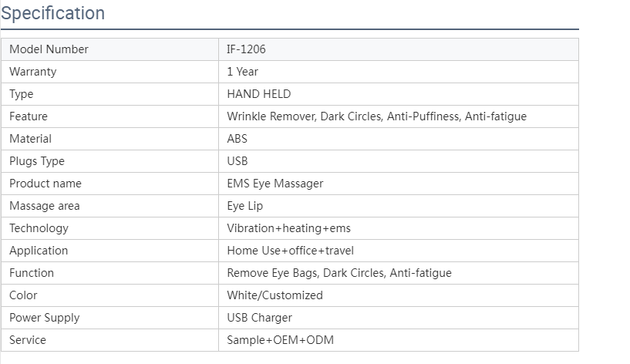Click the Vibration+heating+ems technology value
630x364 pixels.
(x=288, y=228)
